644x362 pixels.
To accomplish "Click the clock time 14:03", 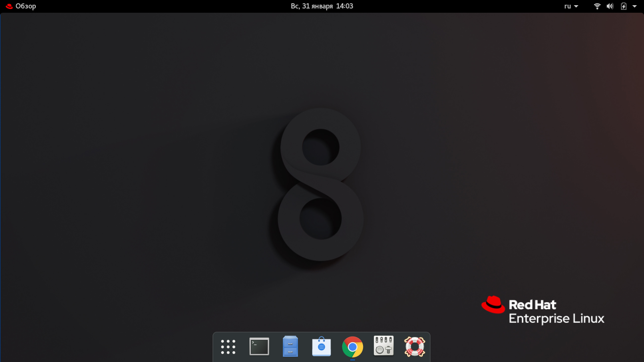I will coord(345,6).
